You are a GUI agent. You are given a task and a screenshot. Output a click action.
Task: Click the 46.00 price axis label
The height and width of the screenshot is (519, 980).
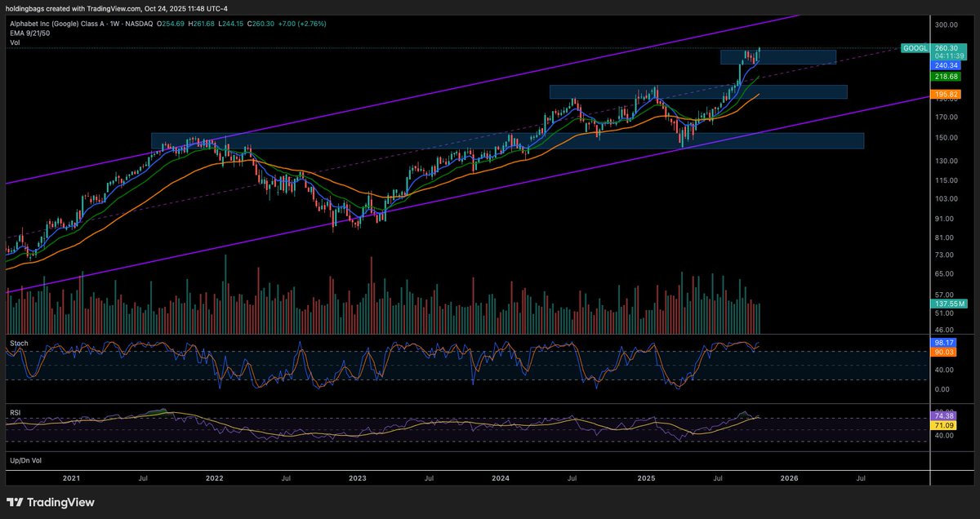(x=946, y=330)
